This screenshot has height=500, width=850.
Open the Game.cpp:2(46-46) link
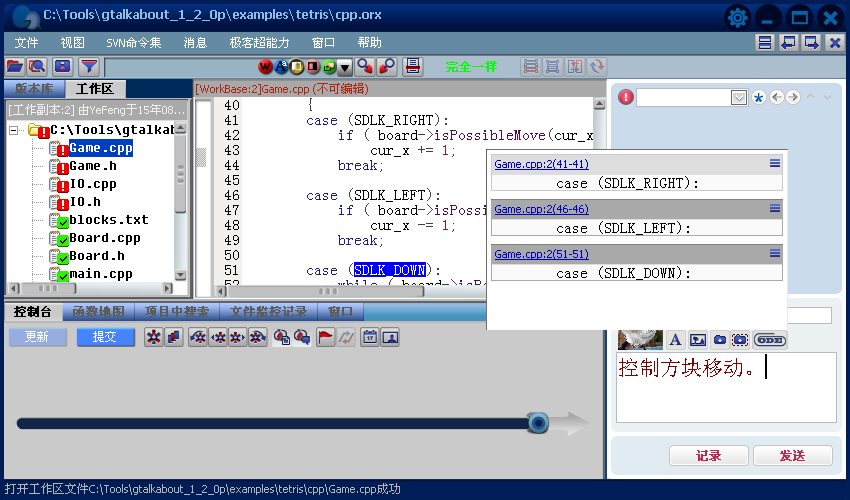(x=542, y=209)
